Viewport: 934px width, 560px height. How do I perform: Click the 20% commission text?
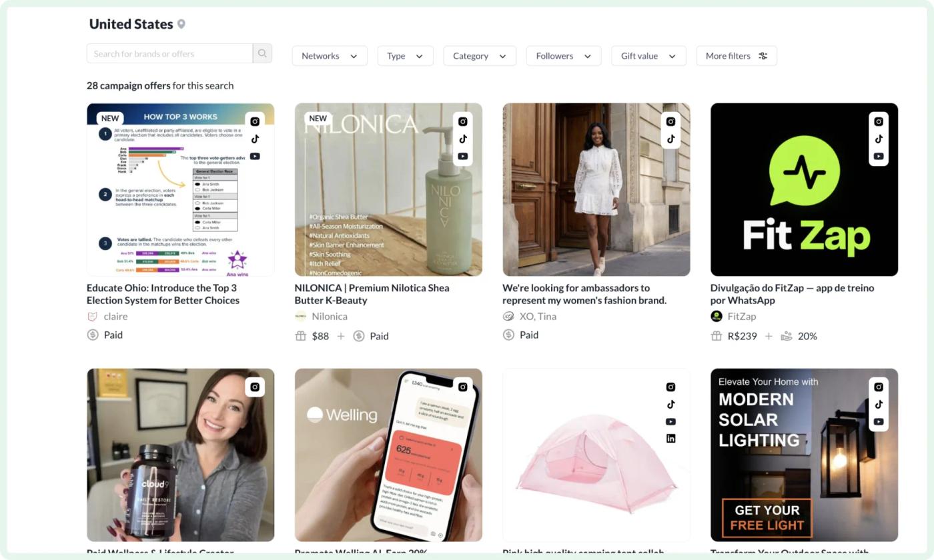tap(807, 336)
